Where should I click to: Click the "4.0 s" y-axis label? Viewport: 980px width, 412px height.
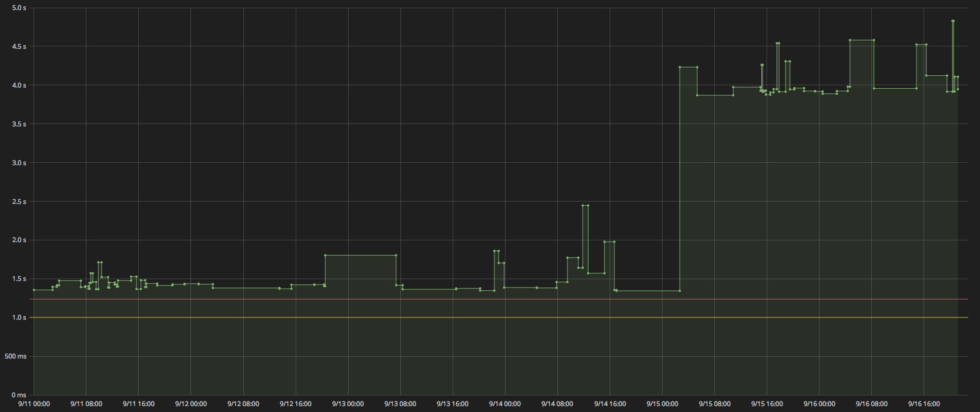click(19, 85)
